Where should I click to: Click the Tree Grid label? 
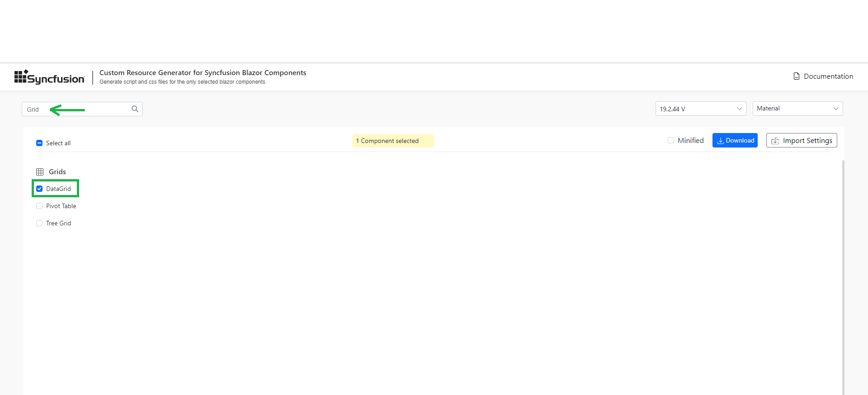(x=59, y=223)
